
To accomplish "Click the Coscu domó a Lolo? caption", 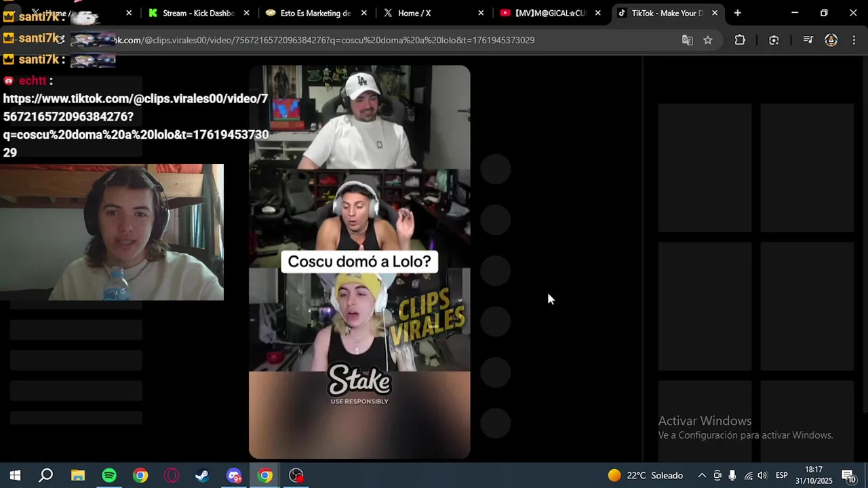I will pos(359,262).
